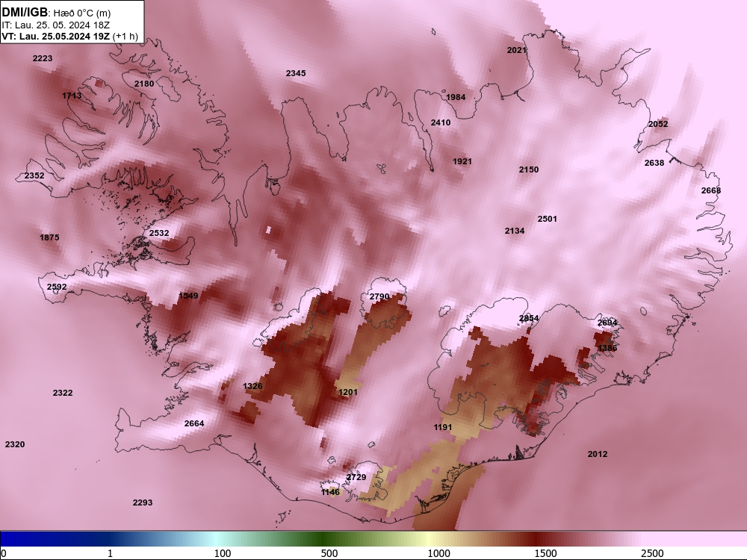
Task: Click the value 2668 on the east coast
Action: coord(711,190)
